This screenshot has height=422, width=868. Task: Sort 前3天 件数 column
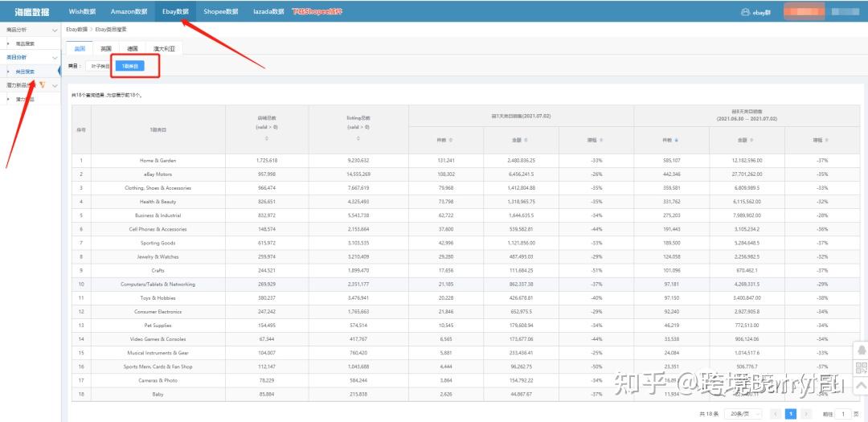tap(676, 140)
